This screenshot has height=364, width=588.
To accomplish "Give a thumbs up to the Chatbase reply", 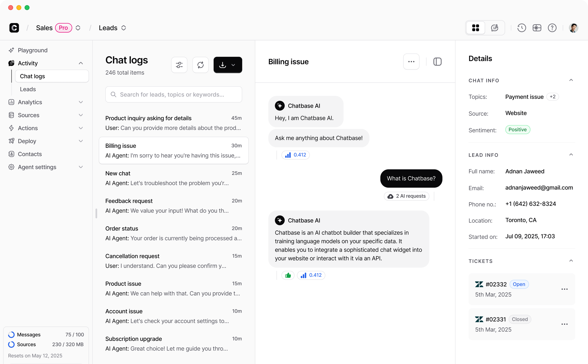I will click(x=288, y=275).
